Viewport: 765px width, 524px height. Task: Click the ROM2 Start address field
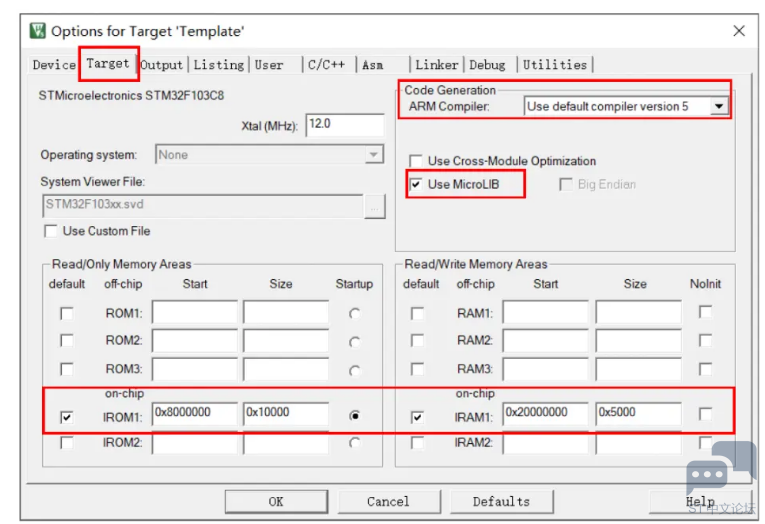pos(195,340)
